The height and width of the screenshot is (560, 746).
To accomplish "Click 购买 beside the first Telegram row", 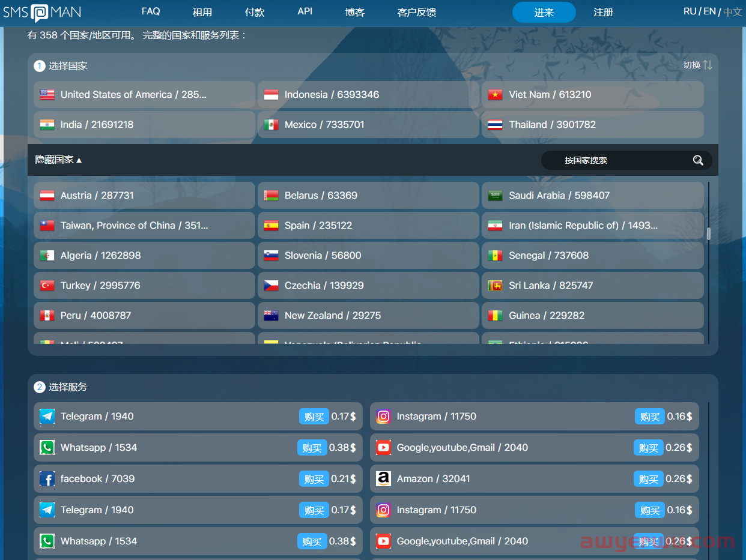I will [x=314, y=417].
